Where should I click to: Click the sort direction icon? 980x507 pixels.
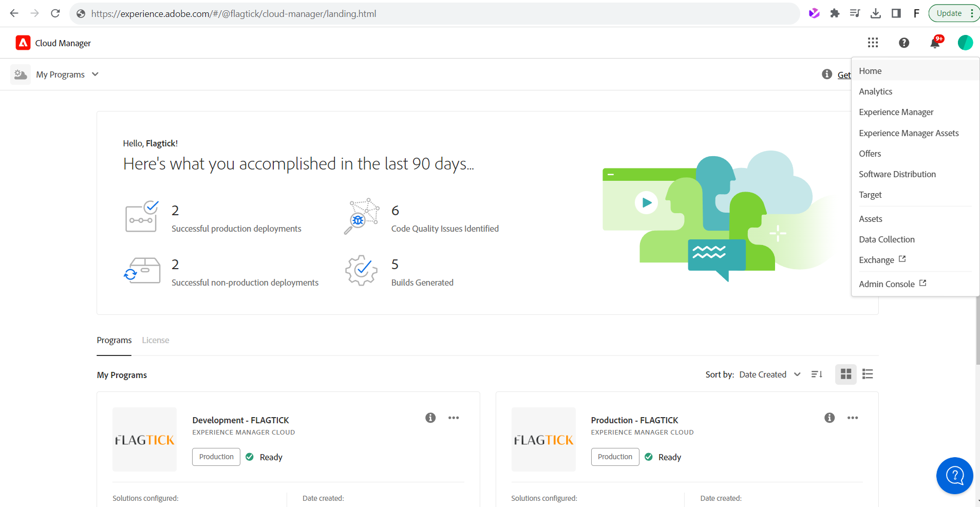[817, 374]
